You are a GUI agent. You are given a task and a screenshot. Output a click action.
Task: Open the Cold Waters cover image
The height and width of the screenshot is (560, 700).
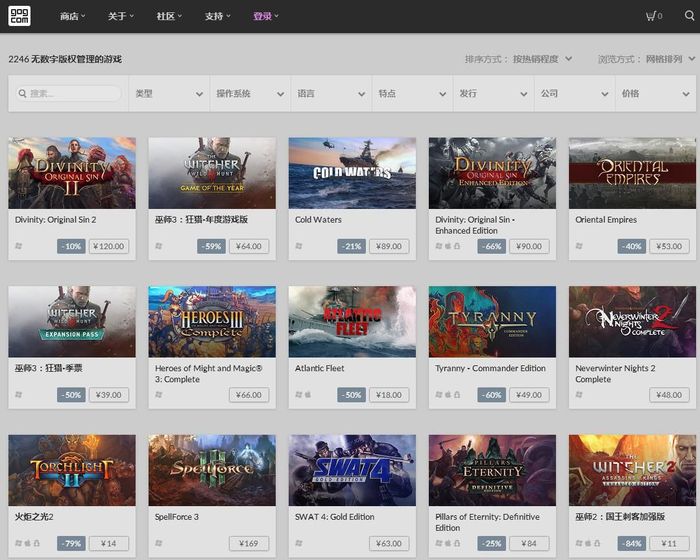pyautogui.click(x=352, y=173)
